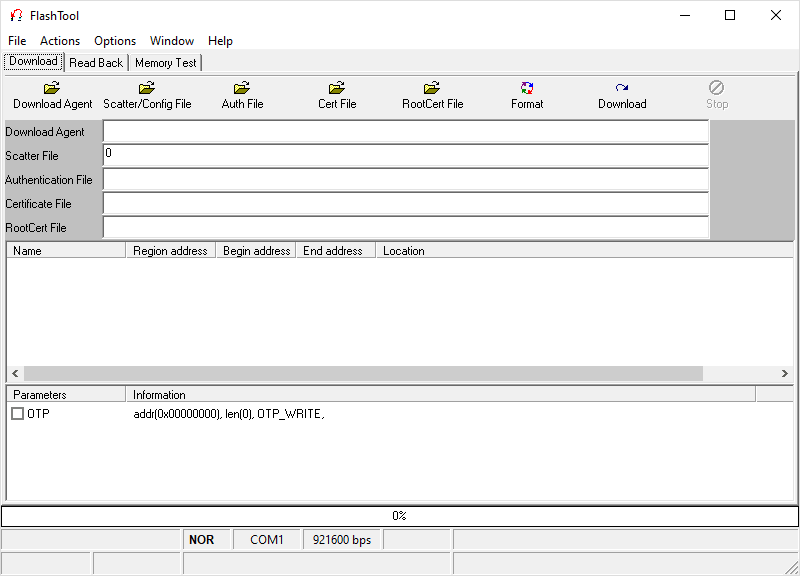Open the RootCert File toolbar icon
Image resolution: width=800 pixels, height=576 pixels.
(x=432, y=88)
